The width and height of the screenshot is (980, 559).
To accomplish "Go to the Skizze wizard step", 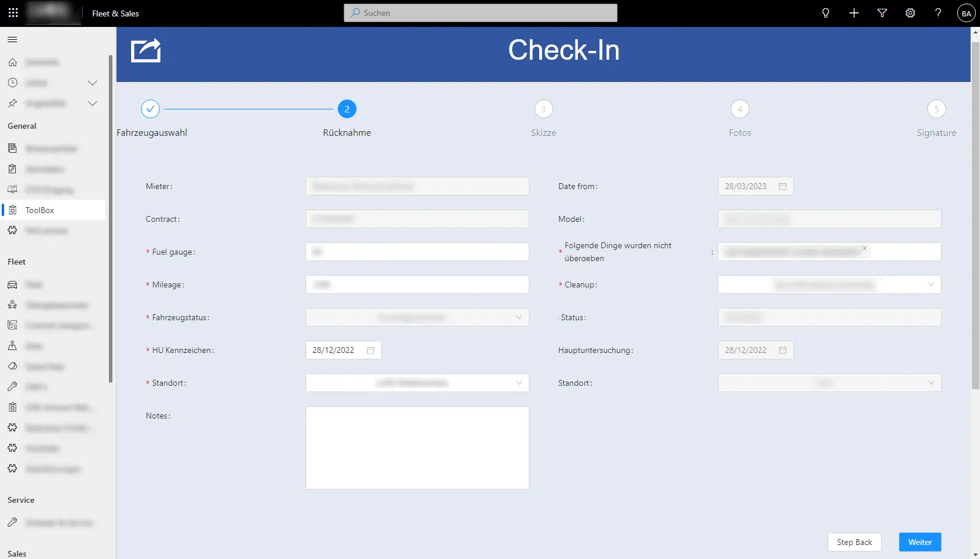I will pos(543,109).
